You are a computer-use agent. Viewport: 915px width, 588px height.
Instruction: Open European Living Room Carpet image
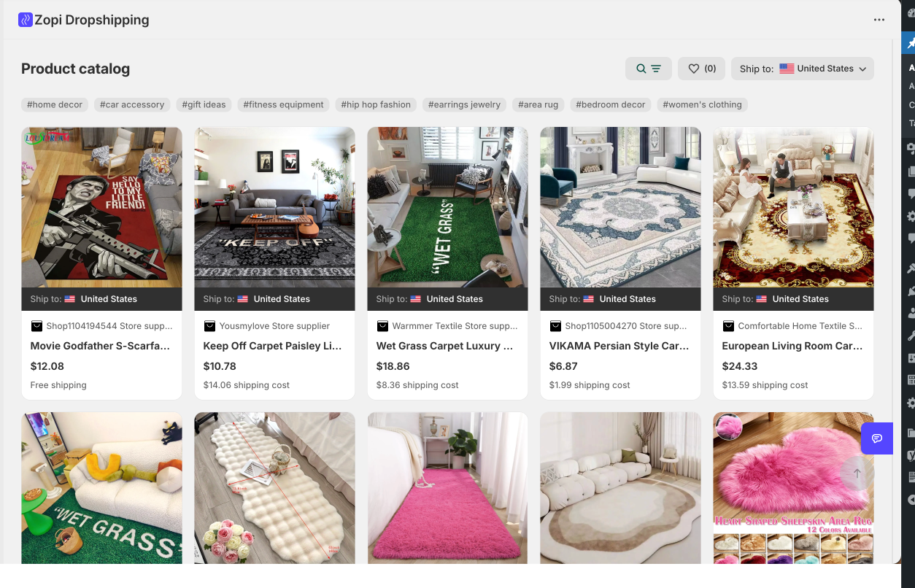click(793, 207)
